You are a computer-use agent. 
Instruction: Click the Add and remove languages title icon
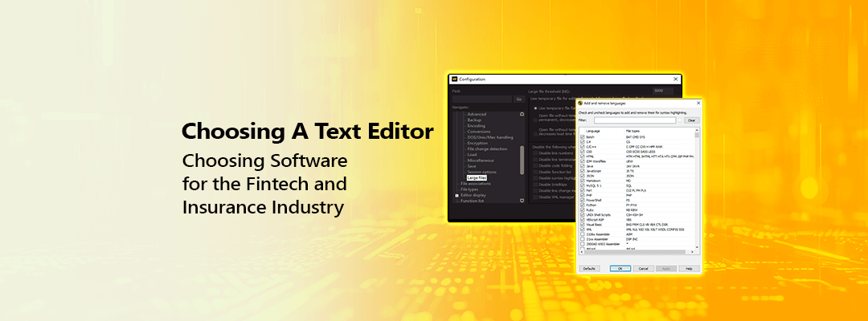coord(580,103)
